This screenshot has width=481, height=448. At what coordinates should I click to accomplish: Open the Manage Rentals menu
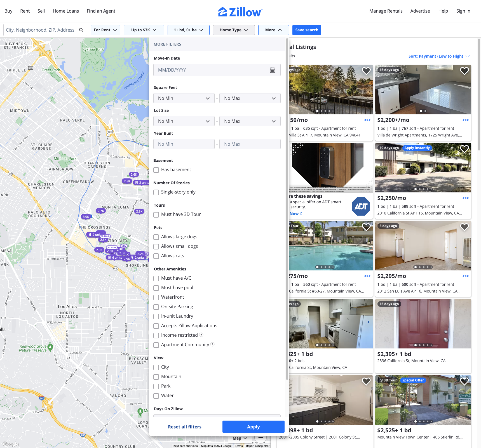386,11
